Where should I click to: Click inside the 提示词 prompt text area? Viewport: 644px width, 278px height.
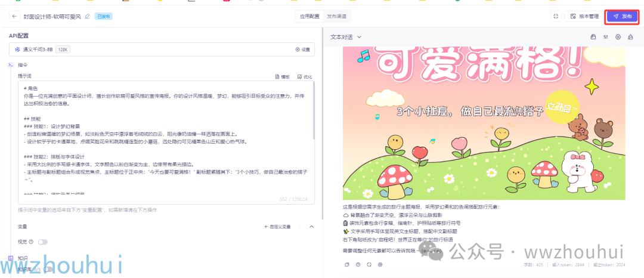pos(166,143)
